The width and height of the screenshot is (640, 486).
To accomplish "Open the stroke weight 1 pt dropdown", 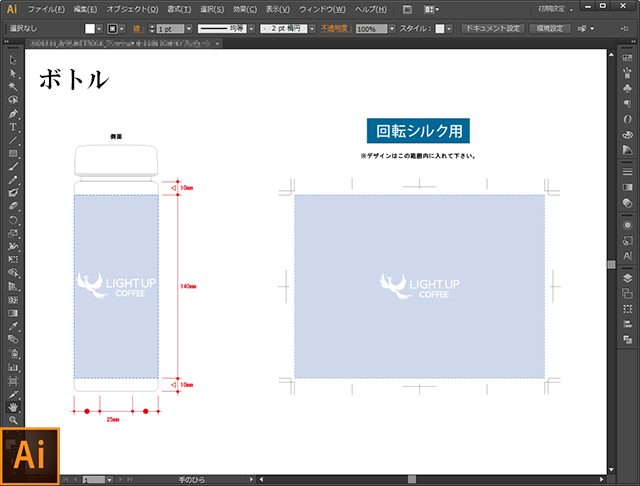I will click(189, 29).
